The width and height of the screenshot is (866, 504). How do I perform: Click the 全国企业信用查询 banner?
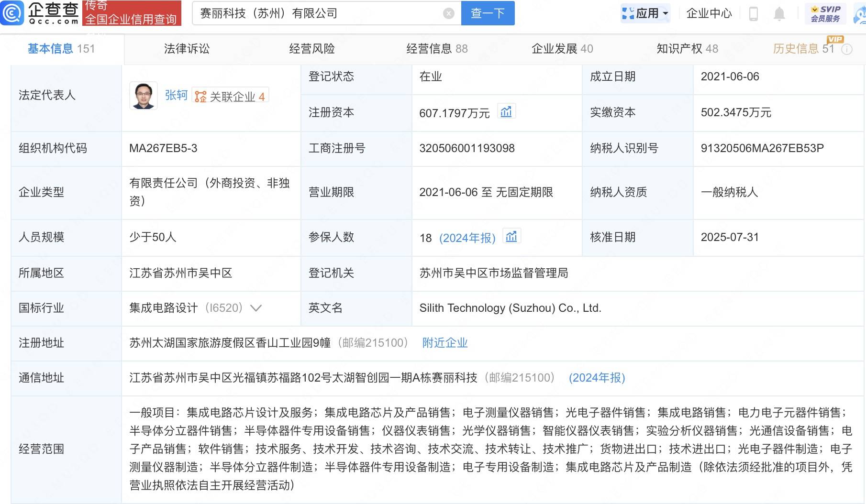pos(132,13)
